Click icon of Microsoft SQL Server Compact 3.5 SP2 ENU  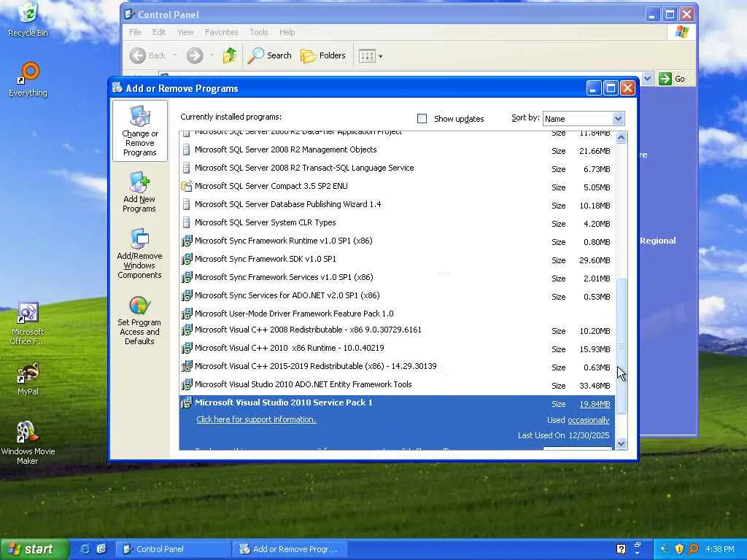(x=187, y=186)
